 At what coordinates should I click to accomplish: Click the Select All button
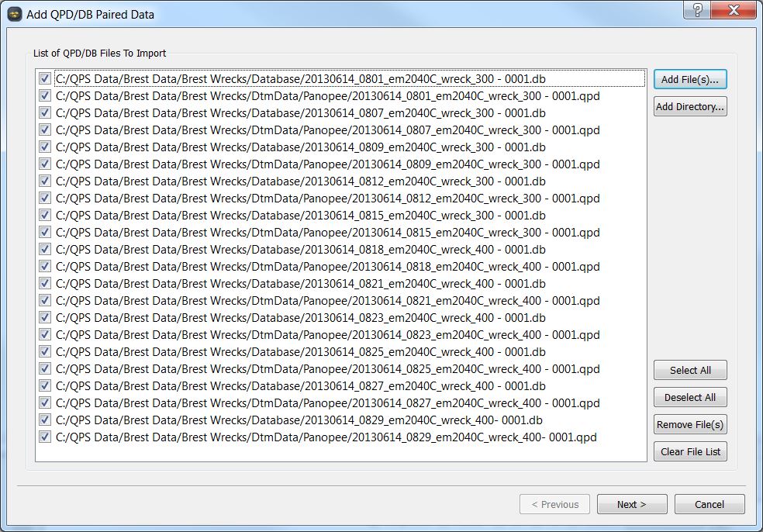[x=690, y=371]
